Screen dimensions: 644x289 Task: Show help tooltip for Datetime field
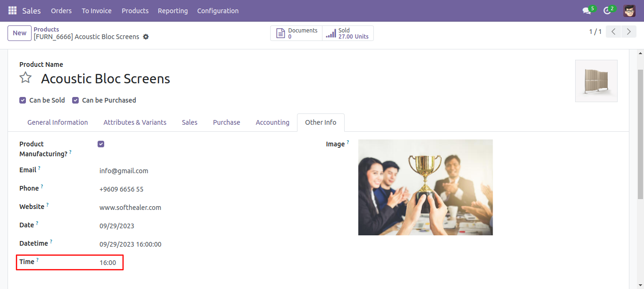point(51,241)
